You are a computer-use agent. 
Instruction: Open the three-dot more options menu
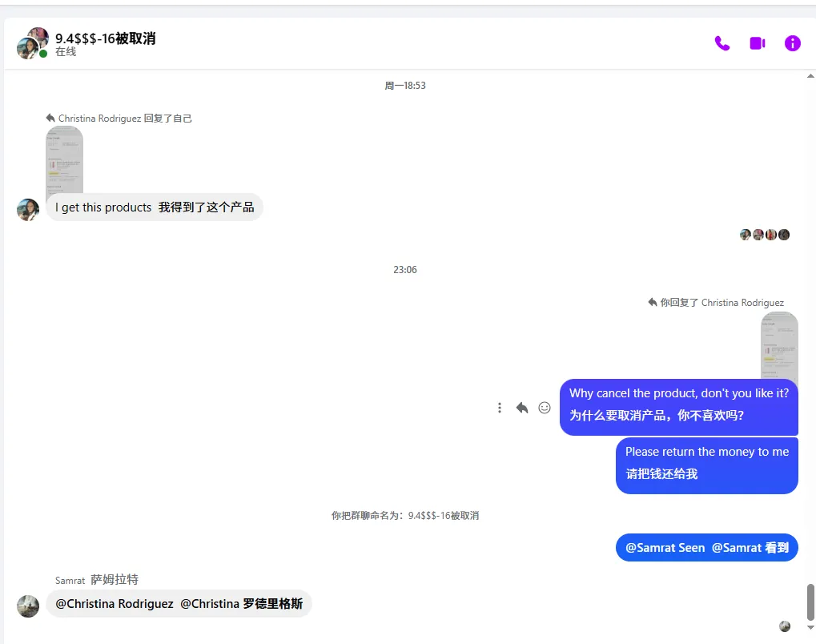500,407
